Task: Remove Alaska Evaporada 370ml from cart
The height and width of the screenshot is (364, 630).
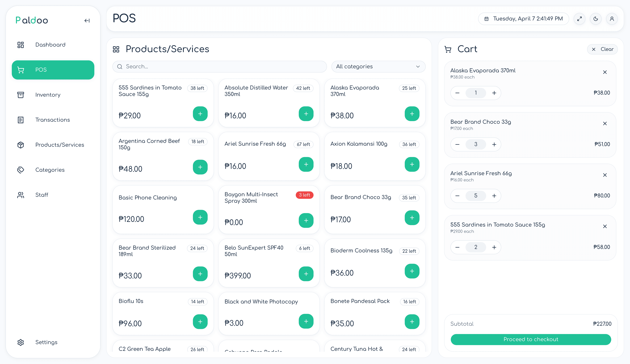Action: (x=605, y=72)
